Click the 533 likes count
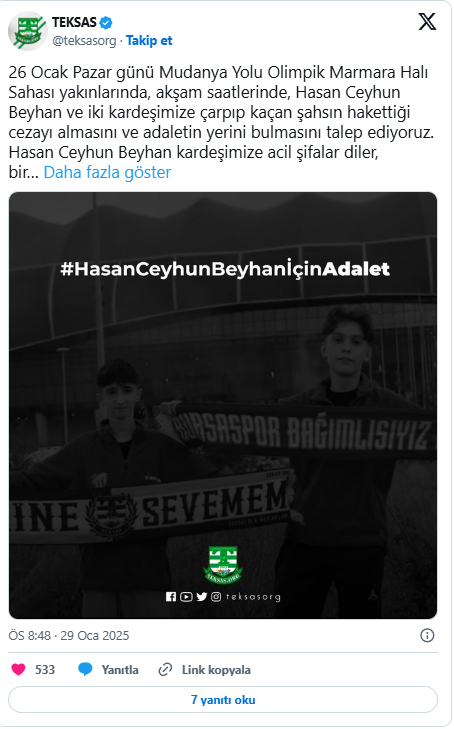454x729 pixels. (x=45, y=669)
